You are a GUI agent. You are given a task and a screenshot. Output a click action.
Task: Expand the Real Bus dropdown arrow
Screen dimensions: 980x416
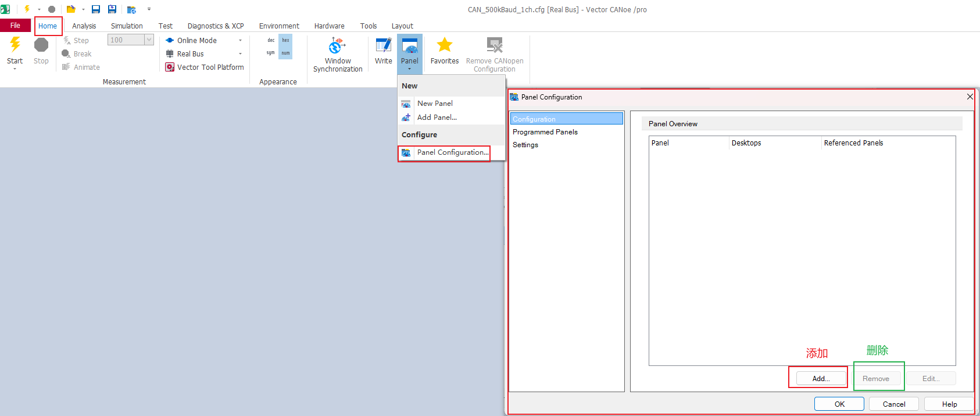click(x=240, y=54)
